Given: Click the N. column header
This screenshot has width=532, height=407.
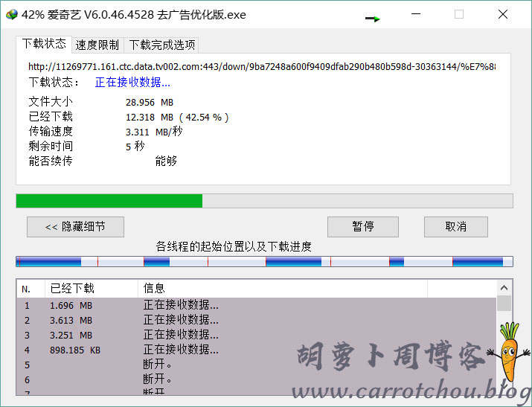Looking at the screenshot, I should [x=31, y=289].
